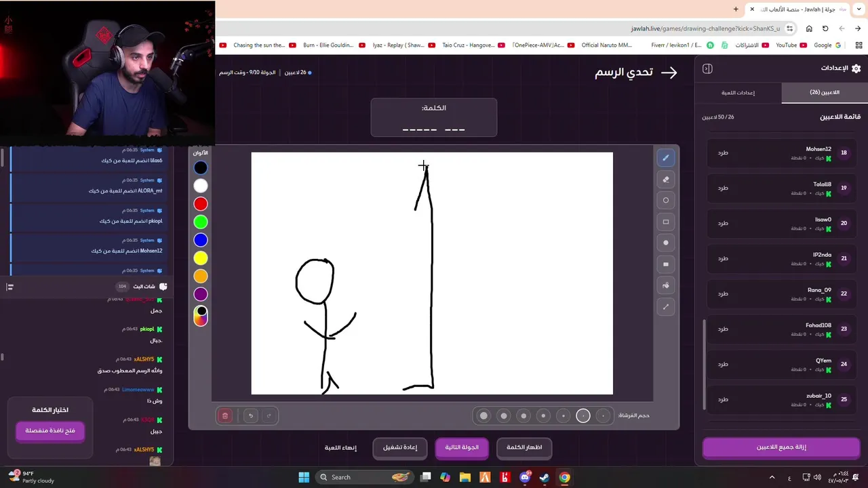The image size is (868, 488).
Task: Choose the currently selected ringed brush size
Action: [583, 415]
